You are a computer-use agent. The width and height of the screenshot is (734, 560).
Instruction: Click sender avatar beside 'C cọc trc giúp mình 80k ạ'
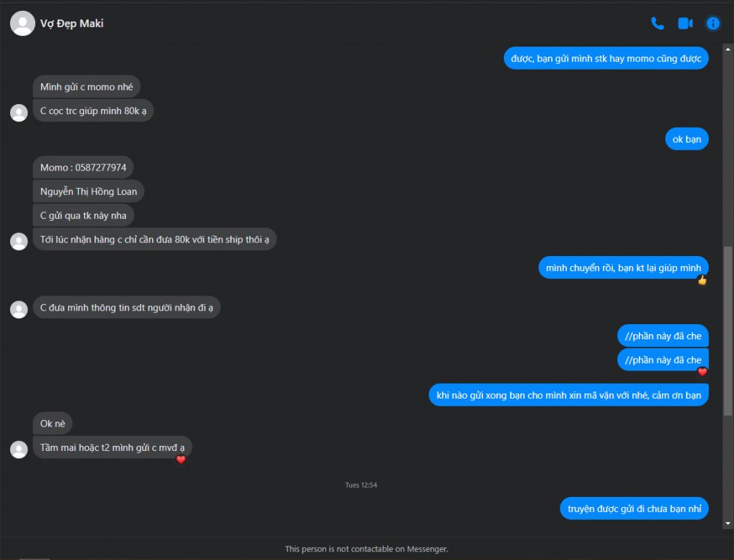click(19, 113)
